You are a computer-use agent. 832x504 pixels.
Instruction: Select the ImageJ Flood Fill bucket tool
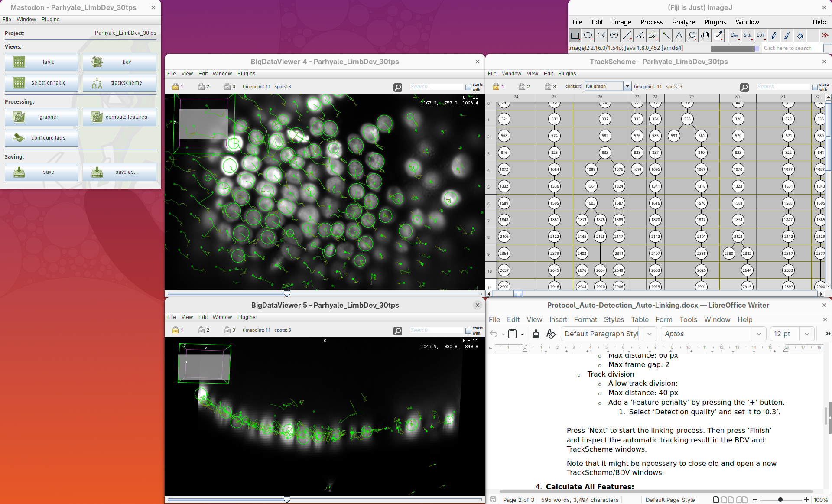pos(800,36)
